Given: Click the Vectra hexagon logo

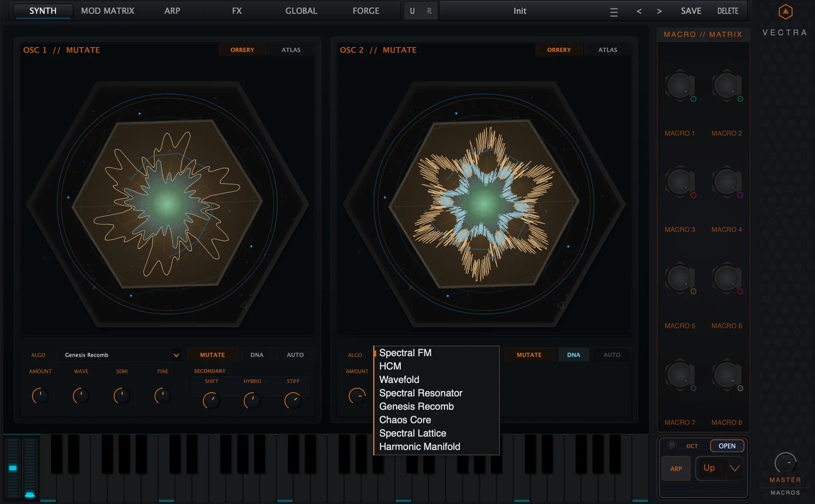Looking at the screenshot, I should pos(786,12).
